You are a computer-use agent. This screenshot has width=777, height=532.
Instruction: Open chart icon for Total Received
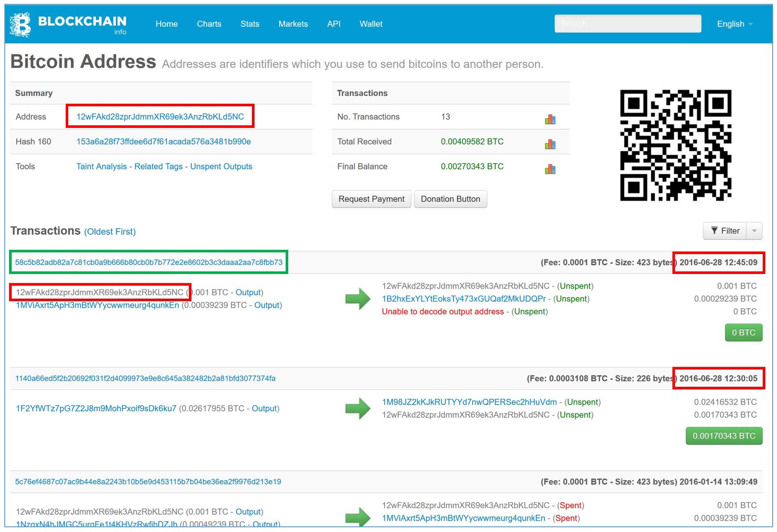pos(550,144)
